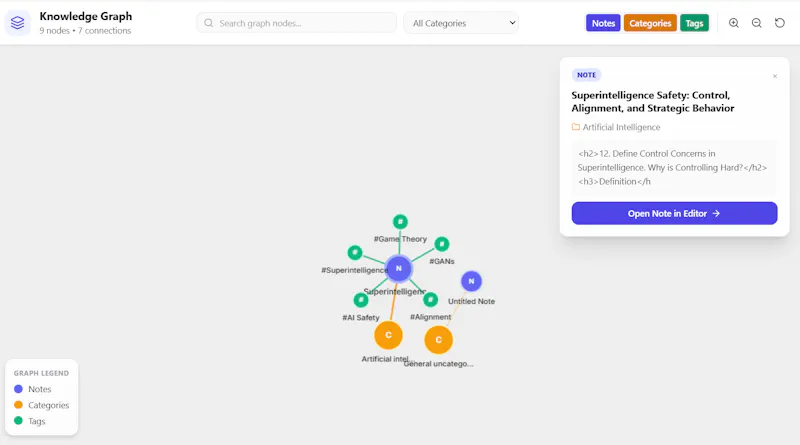
Task: Select the #Alignment tag node
Action: point(430,300)
